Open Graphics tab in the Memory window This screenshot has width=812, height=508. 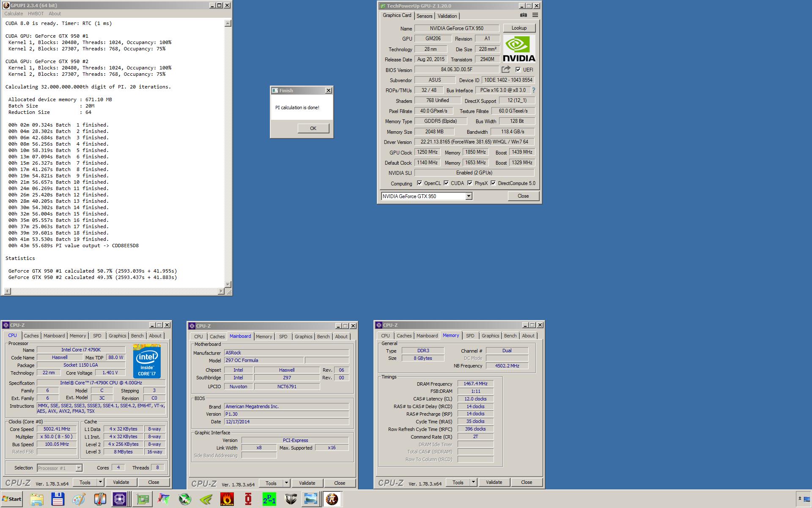[x=490, y=336]
